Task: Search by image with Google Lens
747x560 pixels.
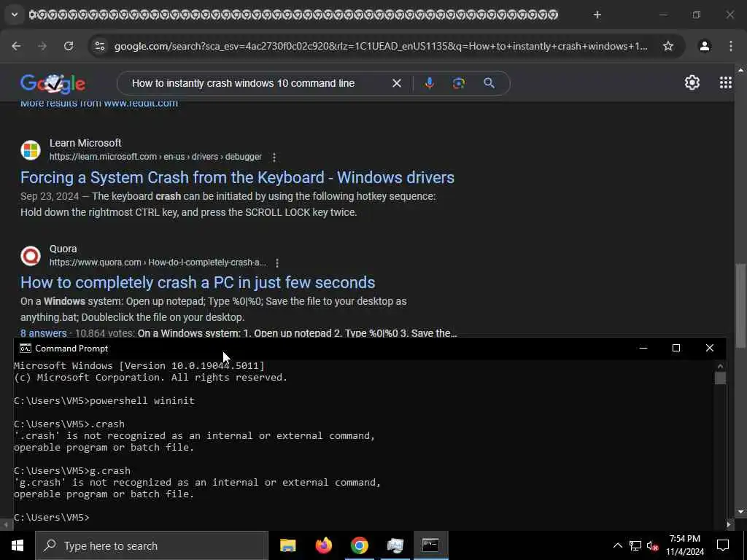Action: [459, 83]
